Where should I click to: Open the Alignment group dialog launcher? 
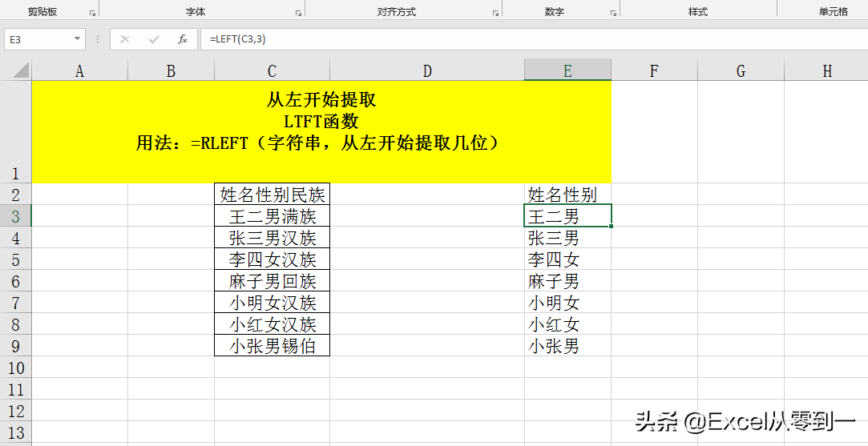[495, 13]
